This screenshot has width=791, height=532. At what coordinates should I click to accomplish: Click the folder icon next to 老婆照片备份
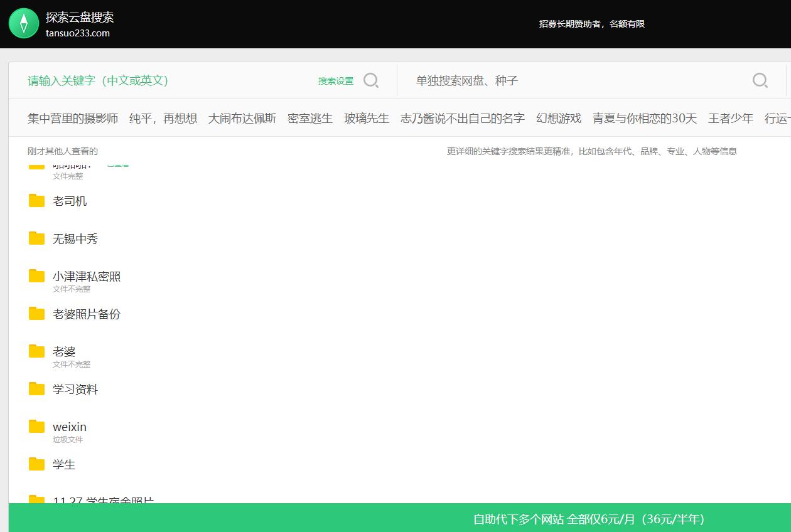[36, 314]
